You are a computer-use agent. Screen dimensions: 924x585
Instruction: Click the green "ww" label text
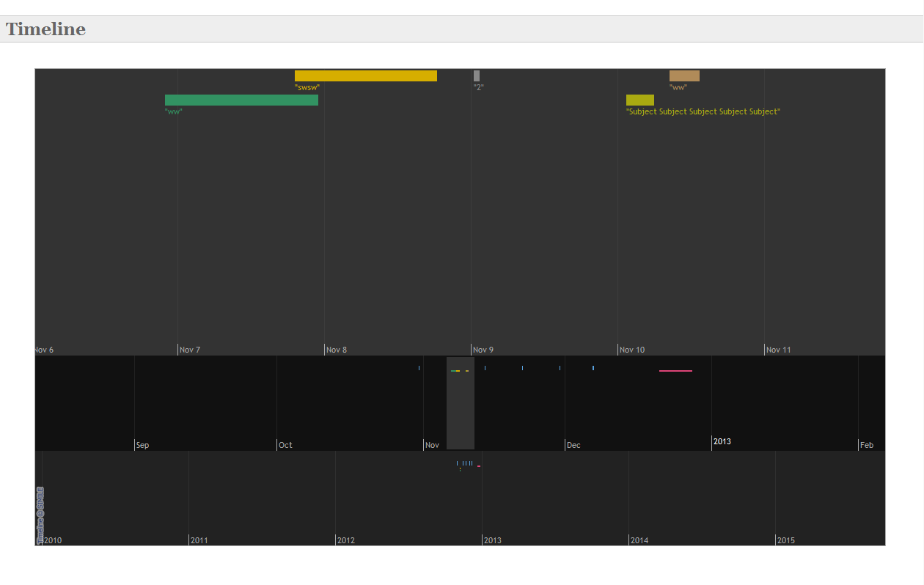click(174, 112)
